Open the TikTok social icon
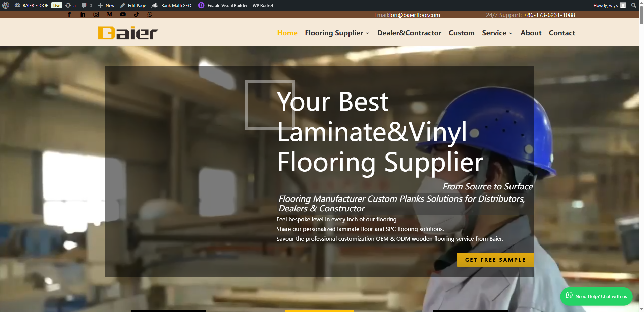Image resolution: width=644 pixels, height=312 pixels. click(136, 14)
